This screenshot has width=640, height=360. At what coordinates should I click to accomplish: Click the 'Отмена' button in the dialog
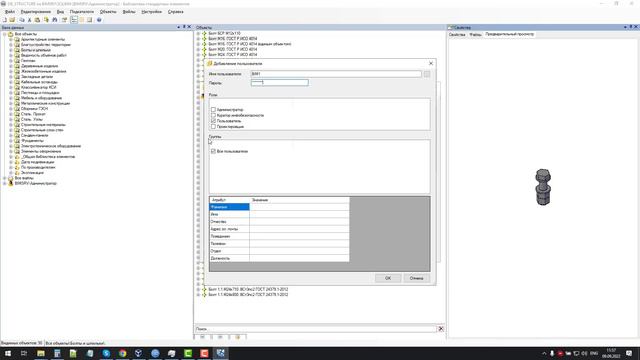point(416,278)
